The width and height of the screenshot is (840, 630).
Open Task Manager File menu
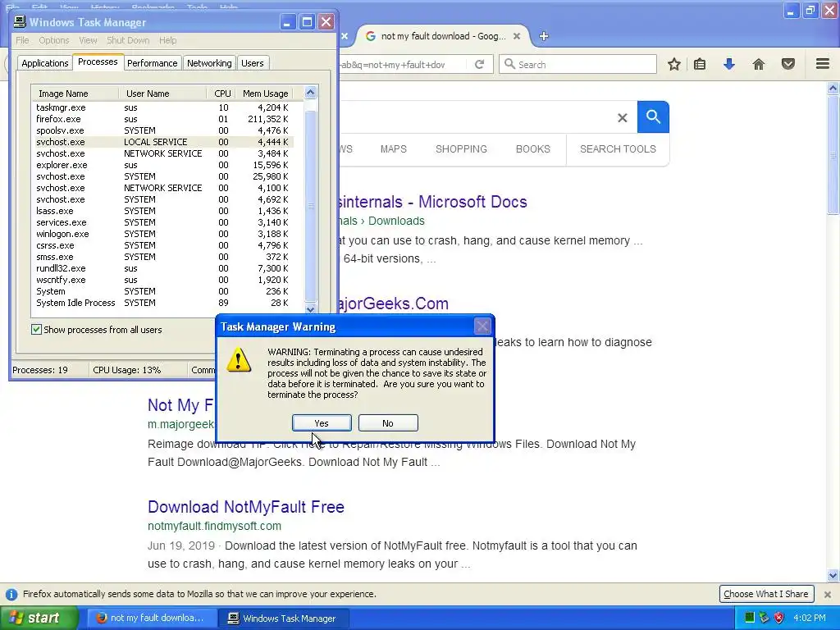[22, 40]
